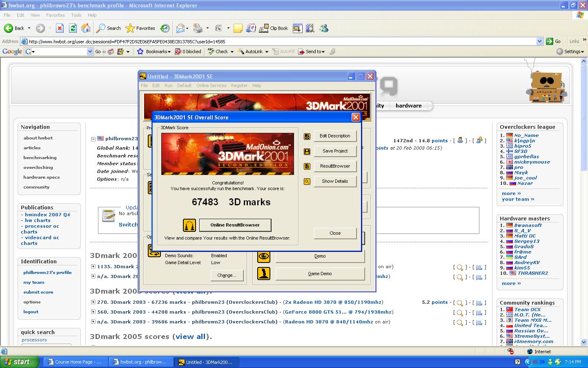
Task: Select the hardware tab on hwbot page
Action: click(x=408, y=105)
